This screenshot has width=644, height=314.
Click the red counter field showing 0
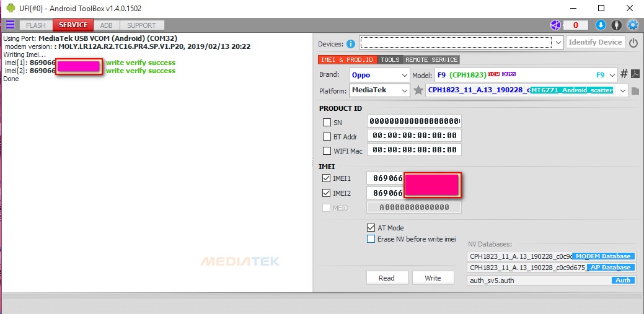pos(575,25)
